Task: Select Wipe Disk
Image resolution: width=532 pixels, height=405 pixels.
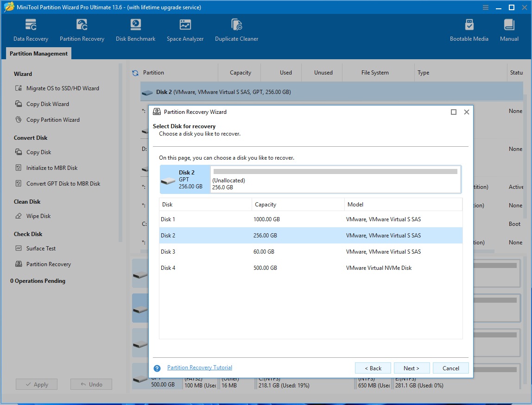Action: click(x=32, y=216)
